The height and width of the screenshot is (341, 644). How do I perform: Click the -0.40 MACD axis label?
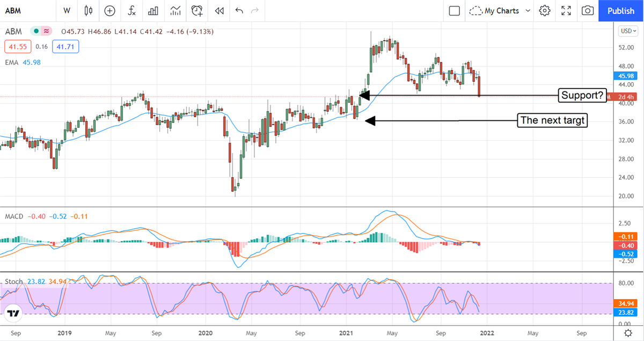[x=626, y=245]
